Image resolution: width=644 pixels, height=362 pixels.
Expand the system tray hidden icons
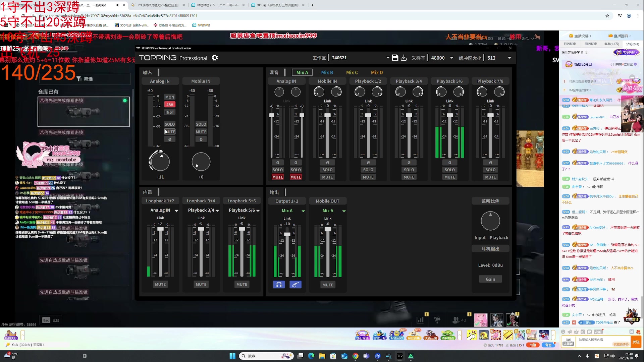click(x=579, y=356)
